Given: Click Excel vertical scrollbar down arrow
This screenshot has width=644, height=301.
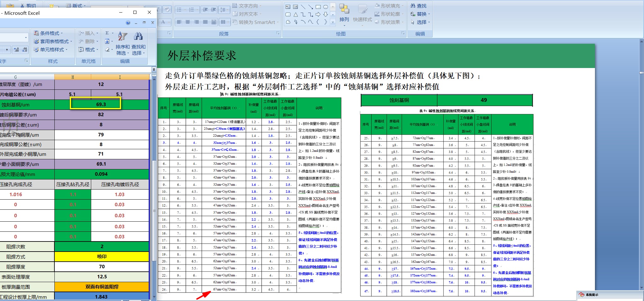Looking at the screenshot, I should (154, 297).
